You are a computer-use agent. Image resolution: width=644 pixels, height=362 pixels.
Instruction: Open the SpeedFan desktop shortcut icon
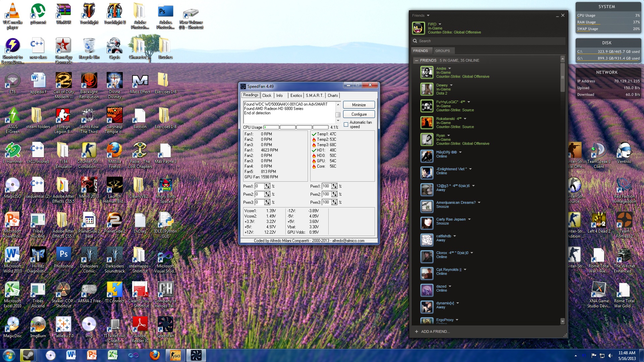pyautogui.click(x=165, y=327)
